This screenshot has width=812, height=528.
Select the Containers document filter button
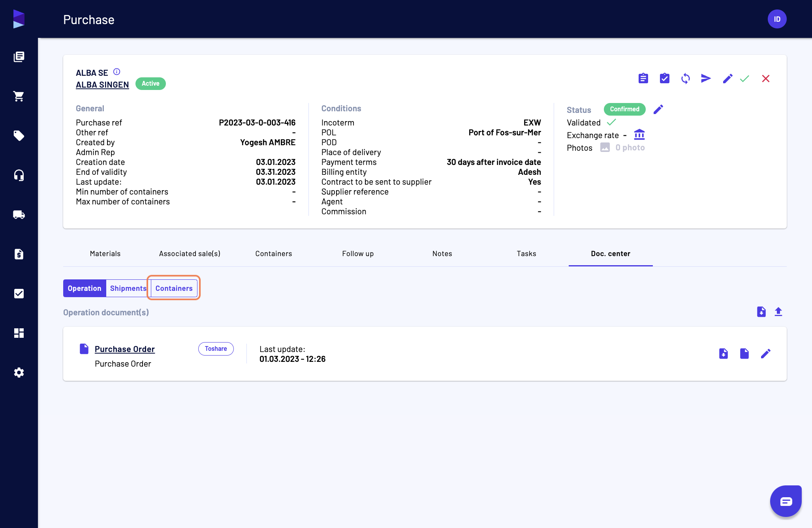point(174,288)
